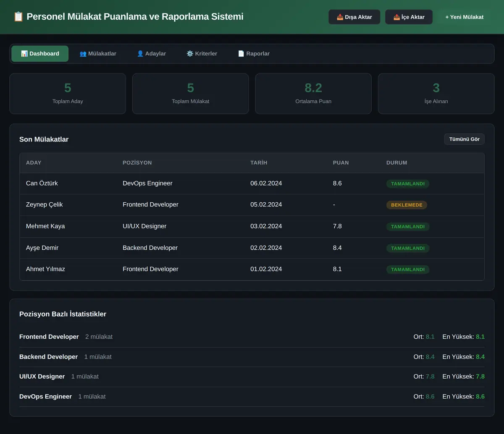The height and width of the screenshot is (434, 504).
Task: Click the Toplam Aday stat card
Action: (68, 94)
